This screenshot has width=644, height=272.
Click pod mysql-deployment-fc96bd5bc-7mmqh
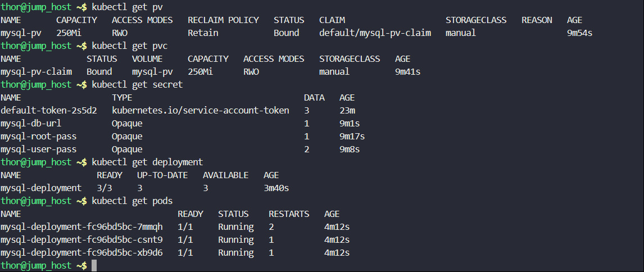[81, 226]
